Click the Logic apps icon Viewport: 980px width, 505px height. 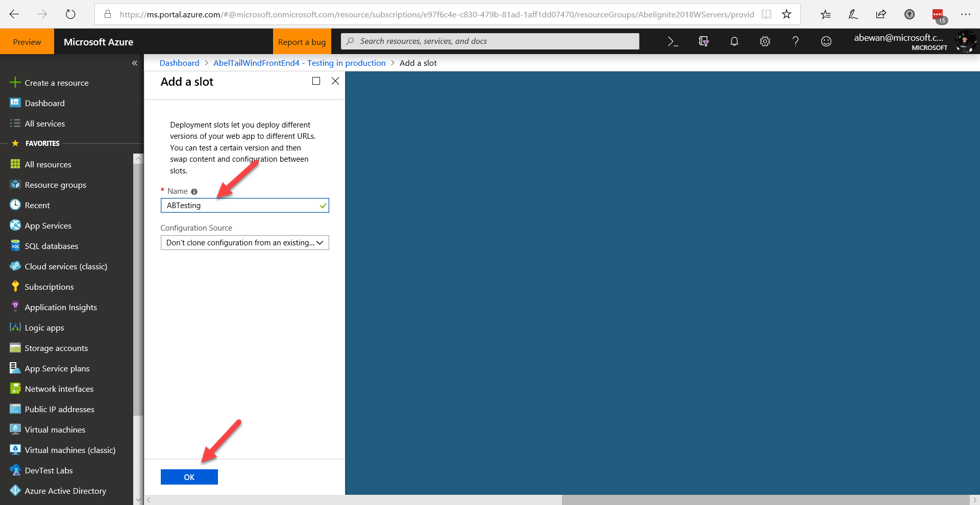15,327
